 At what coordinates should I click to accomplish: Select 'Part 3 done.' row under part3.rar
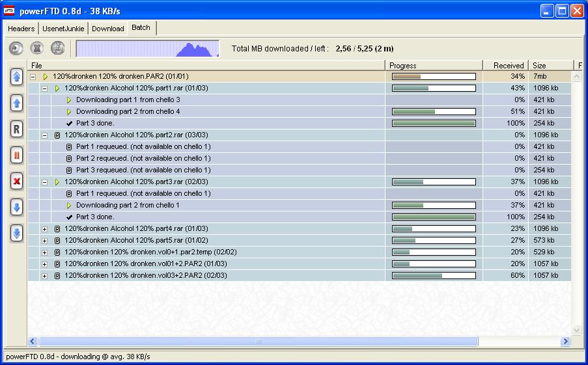click(300, 217)
